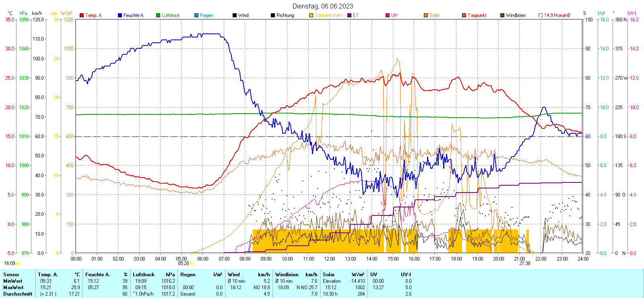Click the red Temp. A. legend swatch
Image resolution: width=644 pixels, height=298 pixels.
pyautogui.click(x=82, y=15)
